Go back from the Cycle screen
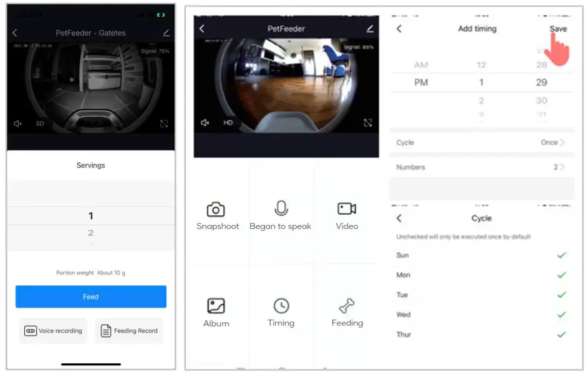Viewport: 588px width, 374px height. [399, 218]
